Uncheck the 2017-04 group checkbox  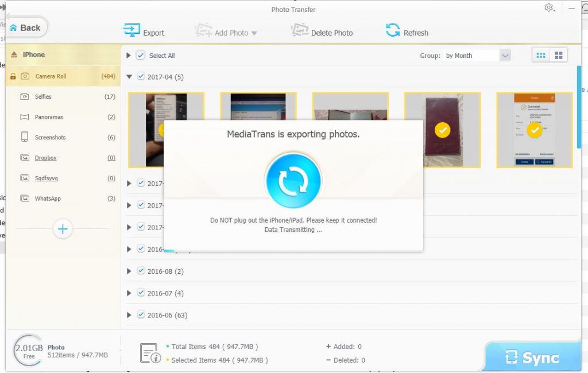(x=141, y=77)
